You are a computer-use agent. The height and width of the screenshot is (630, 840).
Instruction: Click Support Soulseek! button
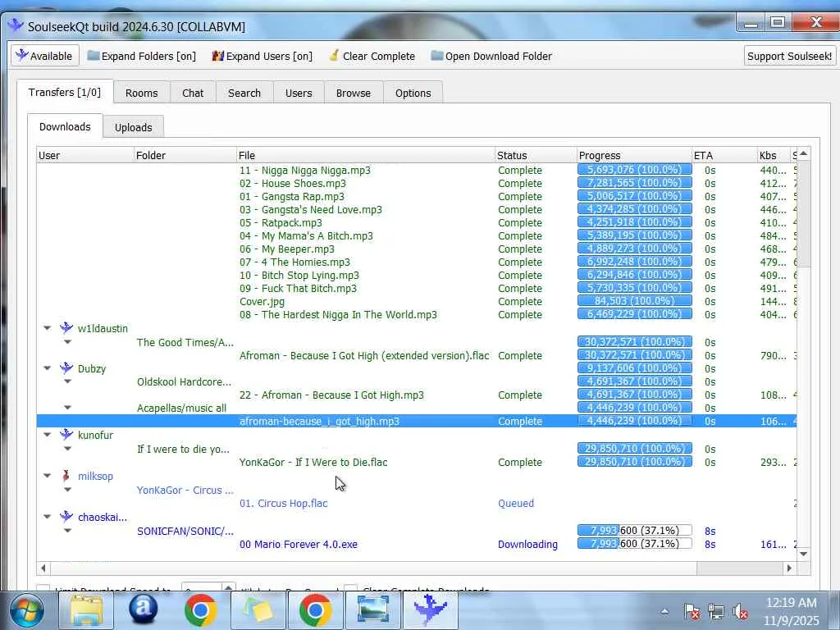click(789, 56)
